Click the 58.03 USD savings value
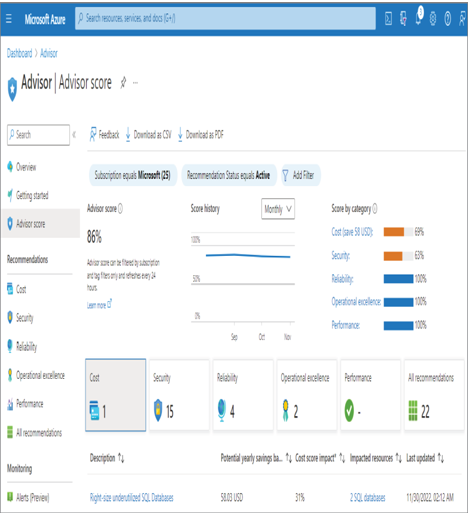 coord(232,497)
